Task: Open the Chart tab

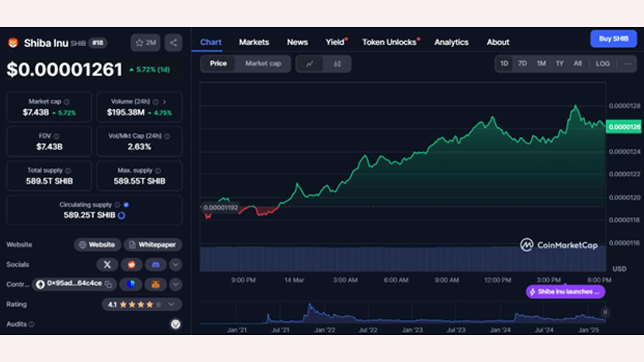Action: point(211,42)
